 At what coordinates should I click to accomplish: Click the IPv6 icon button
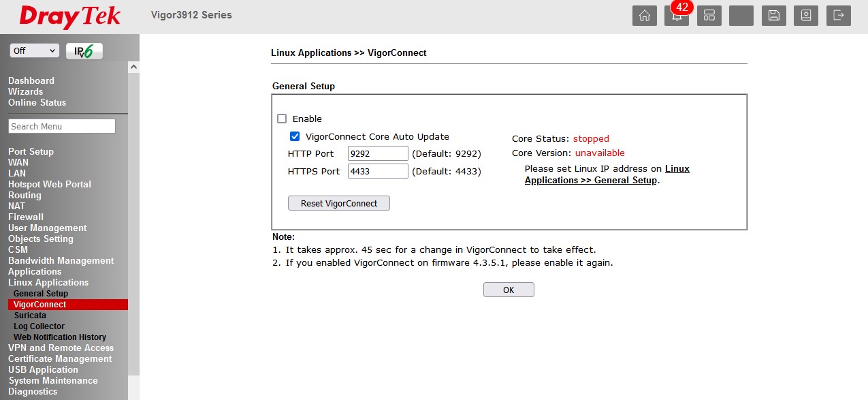84,51
